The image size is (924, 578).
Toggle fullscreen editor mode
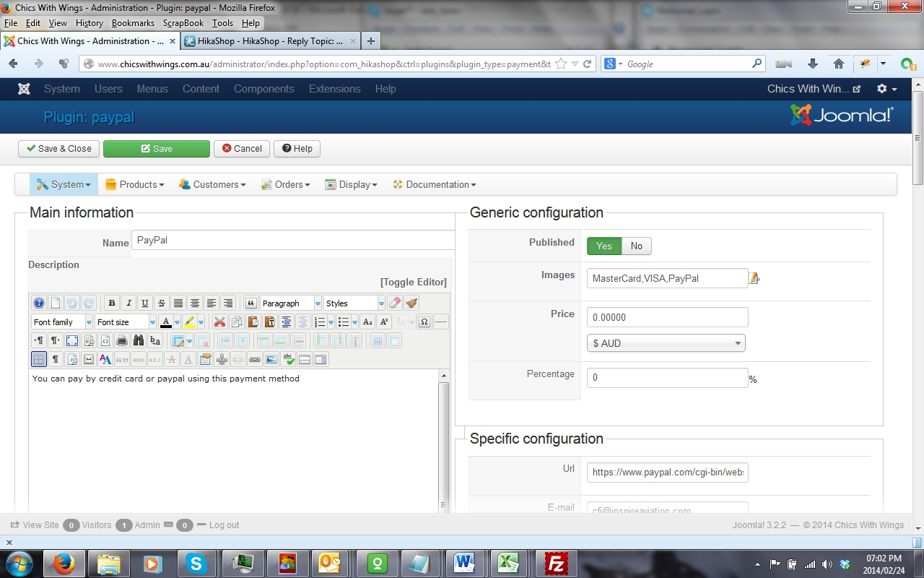click(72, 341)
